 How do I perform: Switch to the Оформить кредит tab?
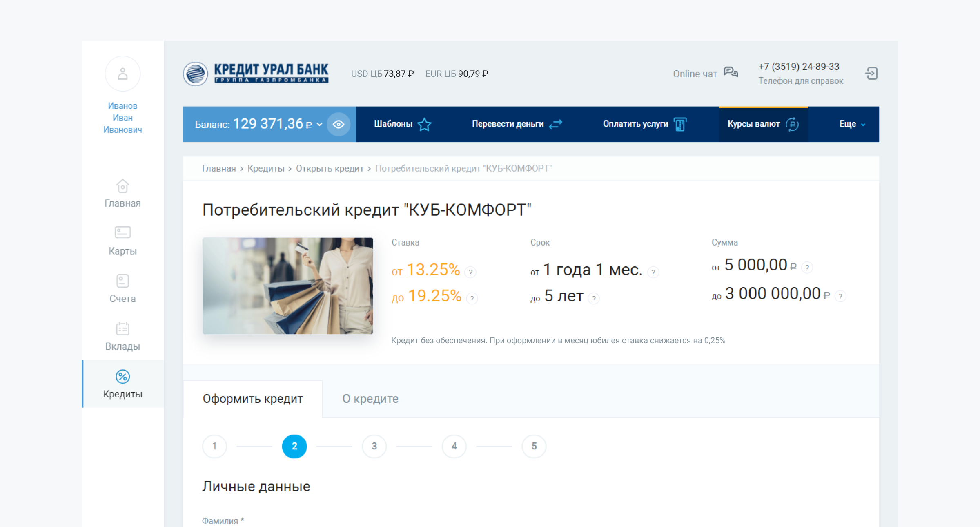click(253, 399)
